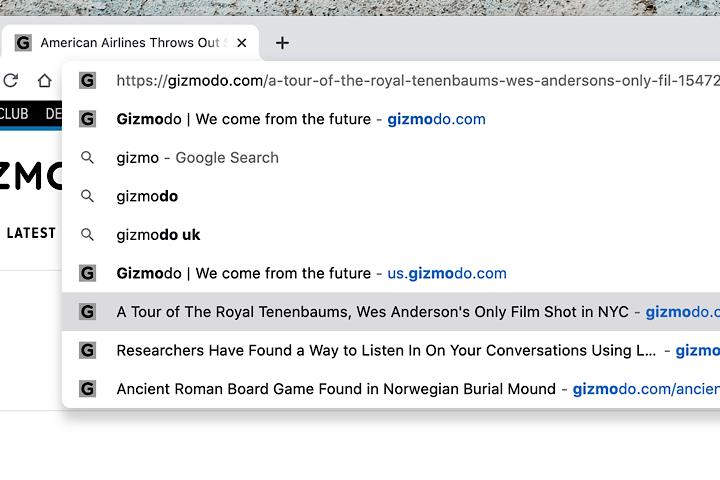Open the Ancient Roman Board Game suggestion

[400, 389]
